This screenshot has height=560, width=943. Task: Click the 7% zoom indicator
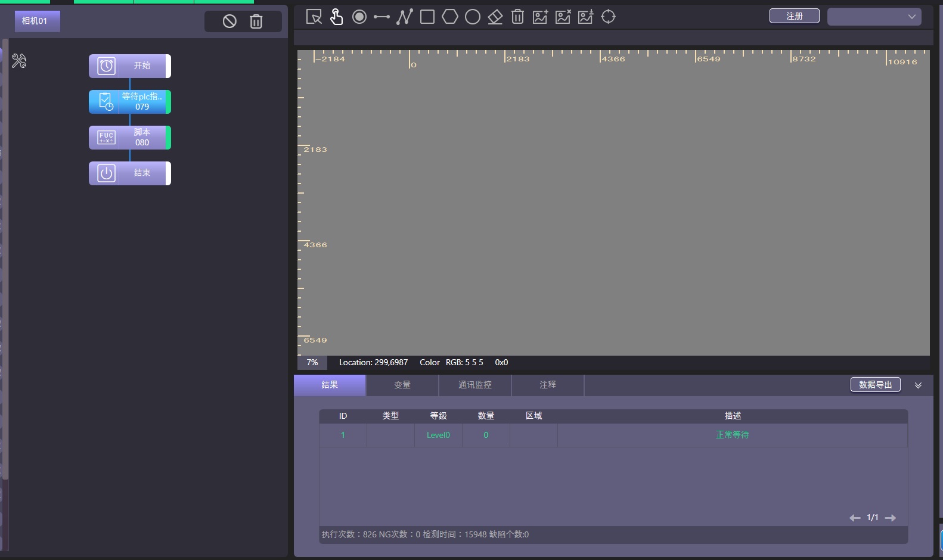[x=312, y=362]
